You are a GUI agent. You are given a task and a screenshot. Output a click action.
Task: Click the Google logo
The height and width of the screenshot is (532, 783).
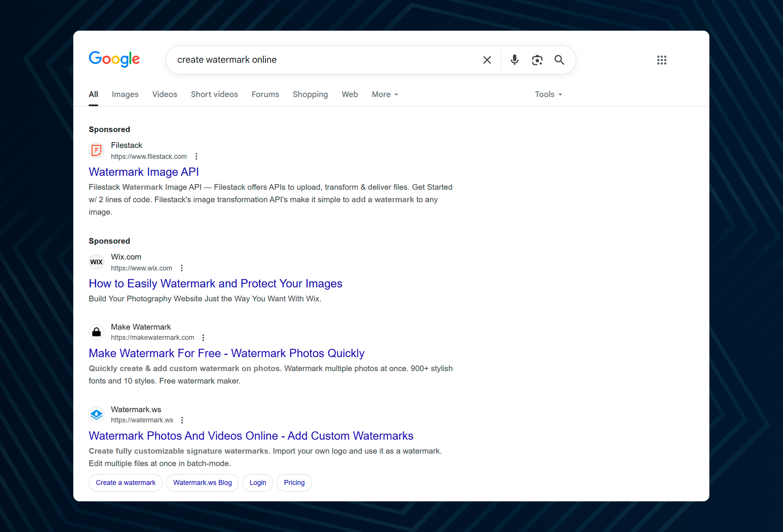click(x=114, y=59)
